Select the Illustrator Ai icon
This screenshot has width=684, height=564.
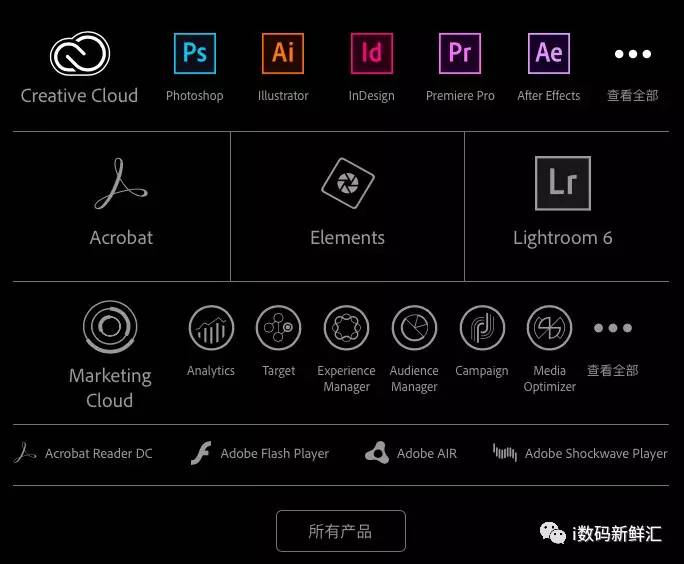click(283, 53)
